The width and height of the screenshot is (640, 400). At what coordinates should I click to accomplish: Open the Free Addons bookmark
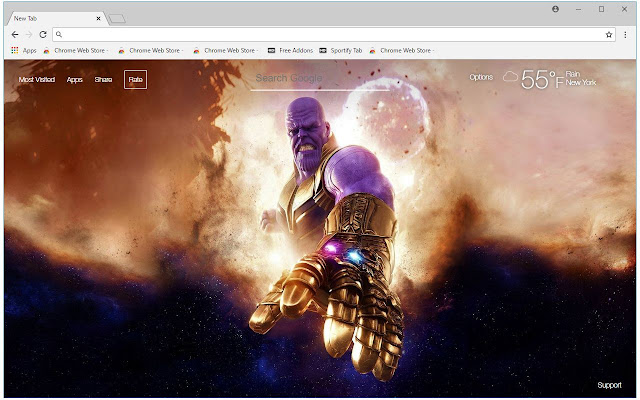(290, 50)
